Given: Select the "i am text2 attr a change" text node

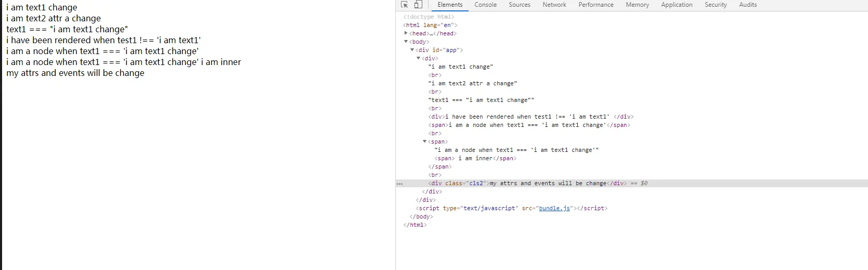Looking at the screenshot, I should (472, 83).
